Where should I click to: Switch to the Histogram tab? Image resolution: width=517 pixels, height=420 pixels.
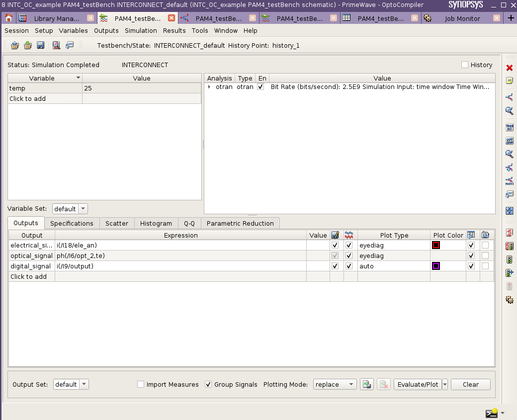click(156, 223)
